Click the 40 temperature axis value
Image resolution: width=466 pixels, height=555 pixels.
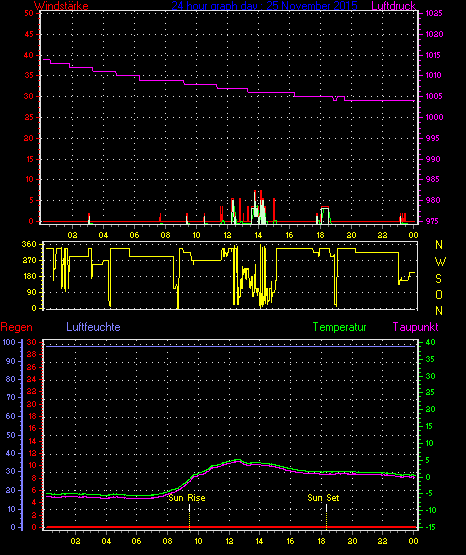pos(431,342)
